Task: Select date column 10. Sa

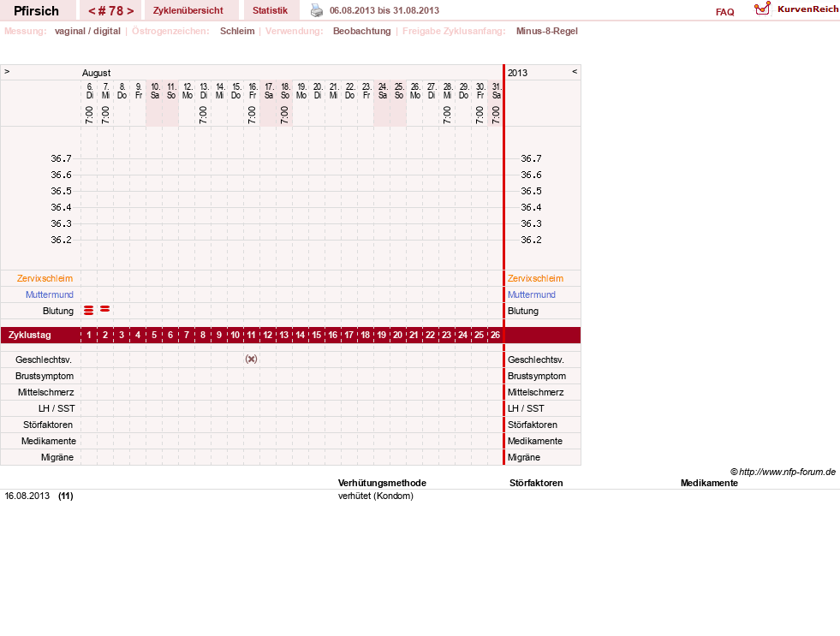Action: [x=155, y=91]
